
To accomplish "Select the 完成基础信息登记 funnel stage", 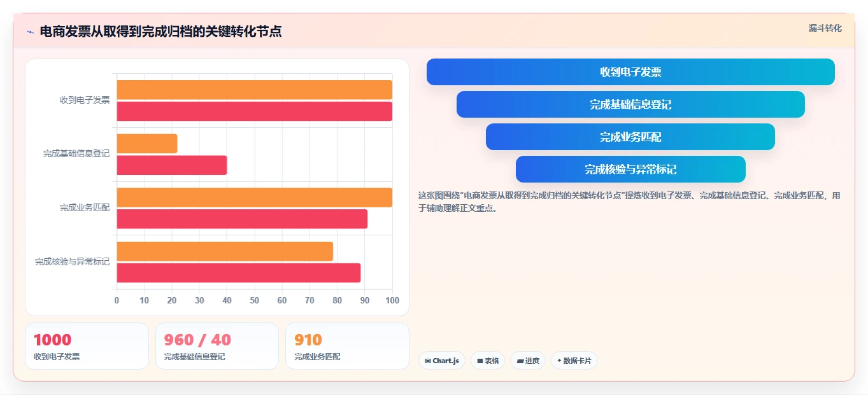I will 630,104.
